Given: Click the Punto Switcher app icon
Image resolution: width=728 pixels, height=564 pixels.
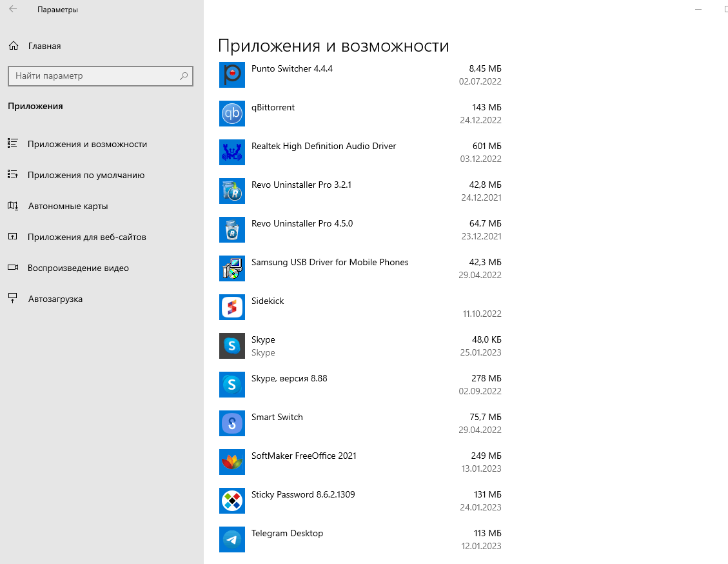Looking at the screenshot, I should tap(231, 75).
